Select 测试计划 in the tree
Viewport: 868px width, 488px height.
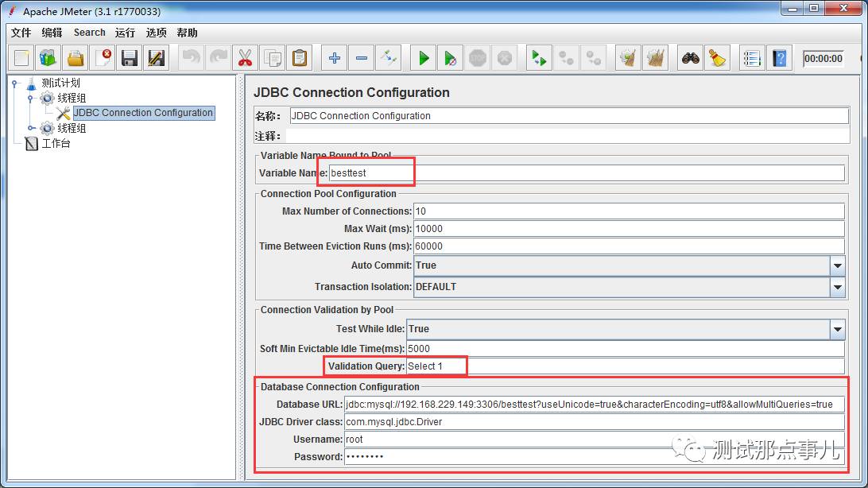60,83
